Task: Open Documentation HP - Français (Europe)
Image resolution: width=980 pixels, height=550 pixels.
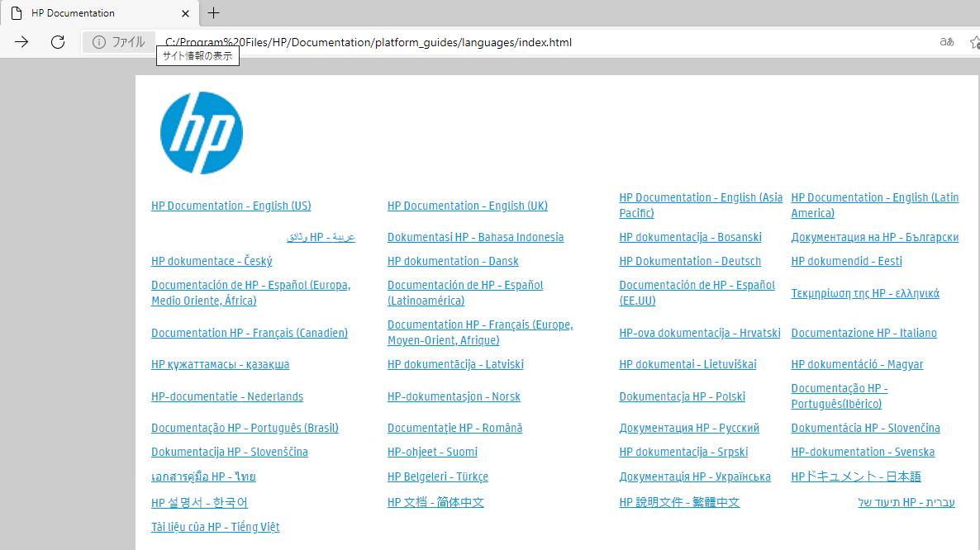Action: pyautogui.click(x=480, y=333)
